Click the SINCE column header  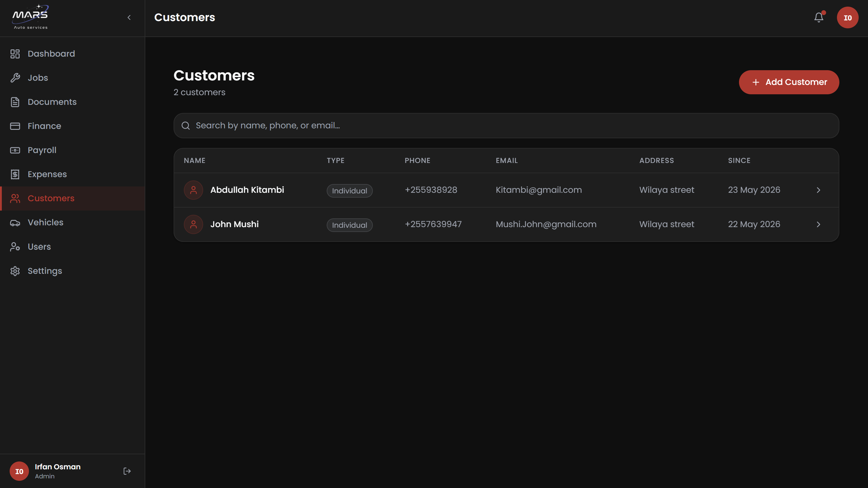pos(739,161)
